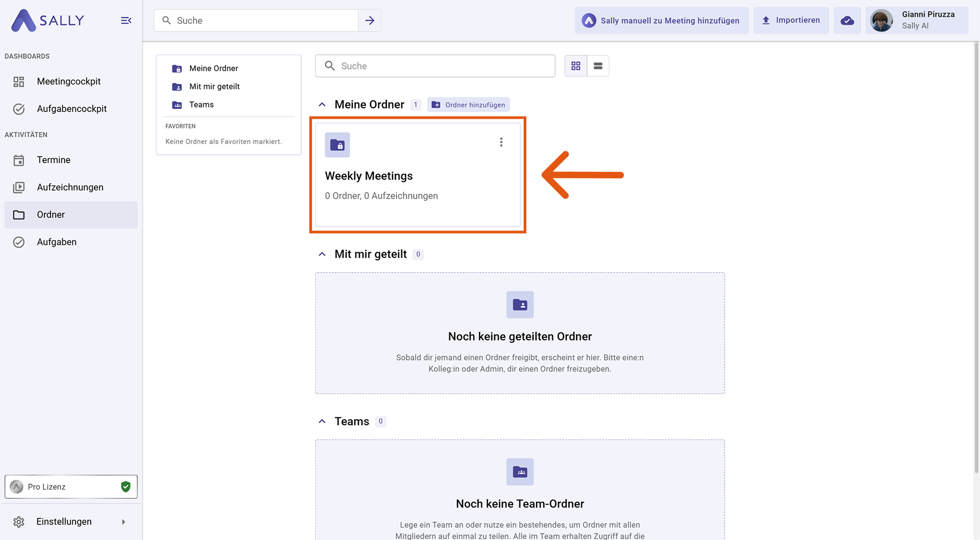Screen dimensions: 980x540
Task: Click Ordner hinzufügen button
Action: [x=469, y=105]
